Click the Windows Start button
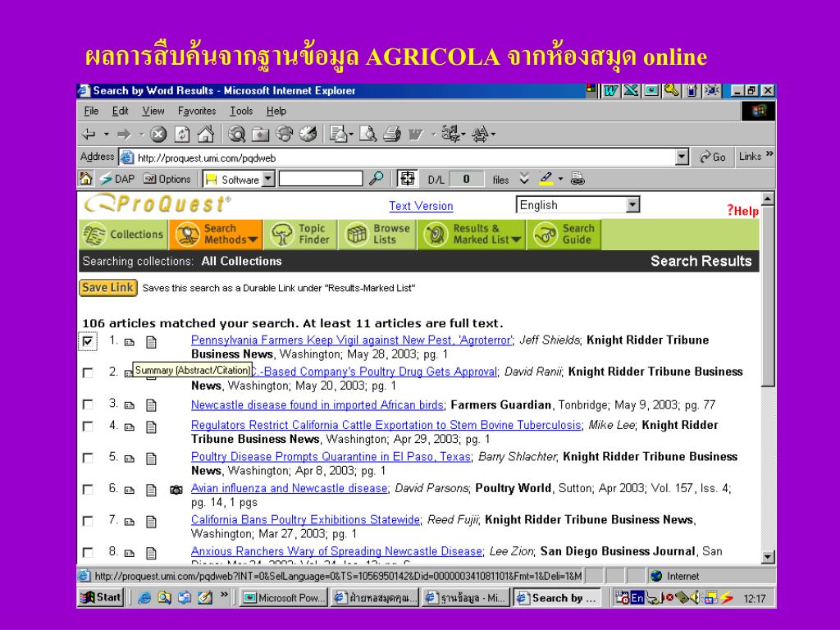The height and width of the screenshot is (630, 840). (101, 597)
